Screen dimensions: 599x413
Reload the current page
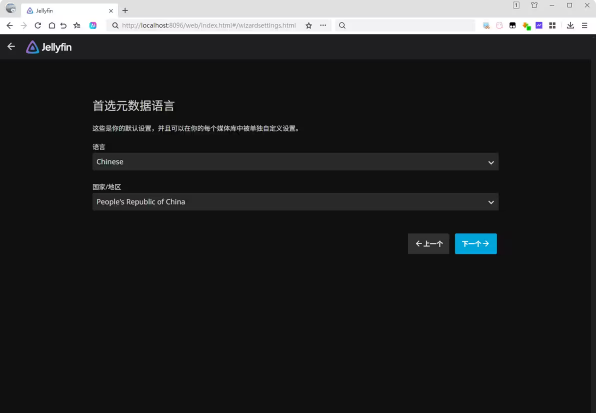pos(37,26)
